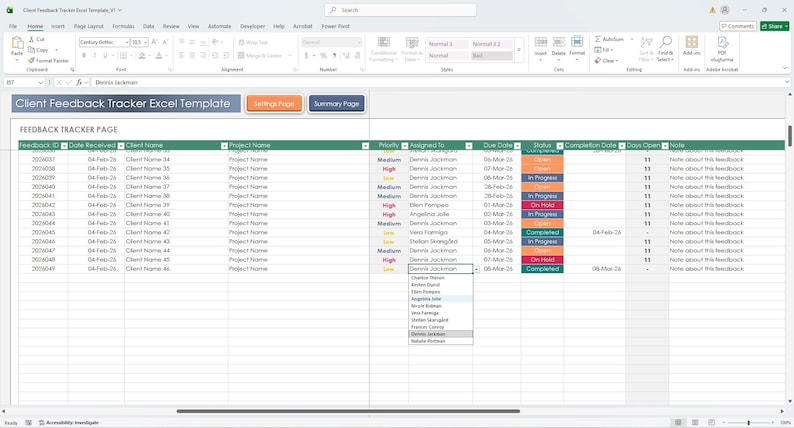Apply the Font Color 'A' icon
Image resolution: width=794 pixels, height=428 pixels.
pyautogui.click(x=159, y=55)
